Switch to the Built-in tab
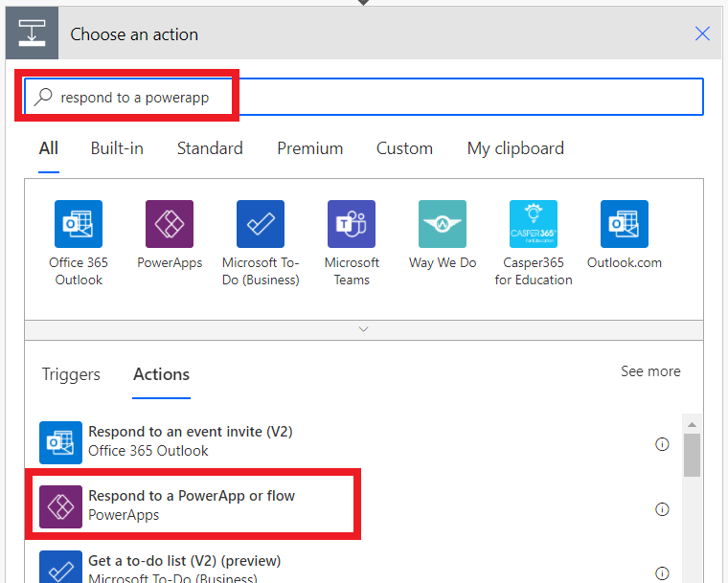 117,148
